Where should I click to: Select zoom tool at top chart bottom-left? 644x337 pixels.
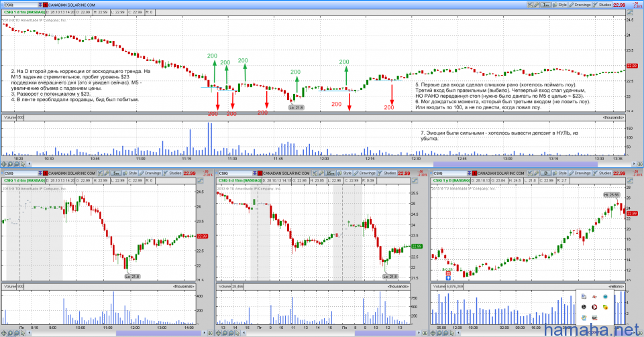click(10, 164)
